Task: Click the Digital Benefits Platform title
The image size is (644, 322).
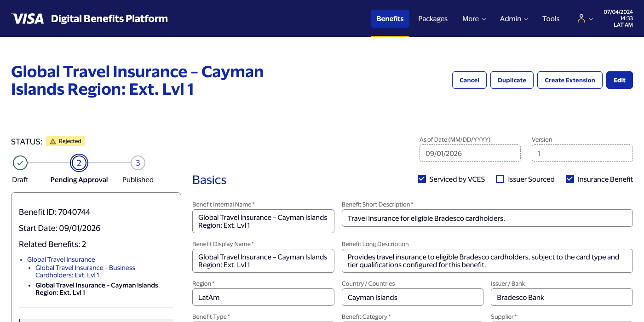Action: 109,19
